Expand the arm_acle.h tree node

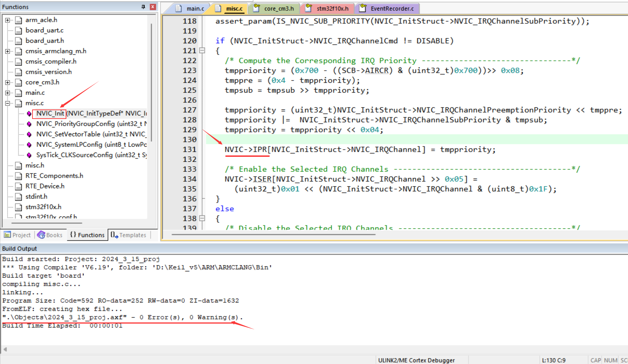pos(7,20)
